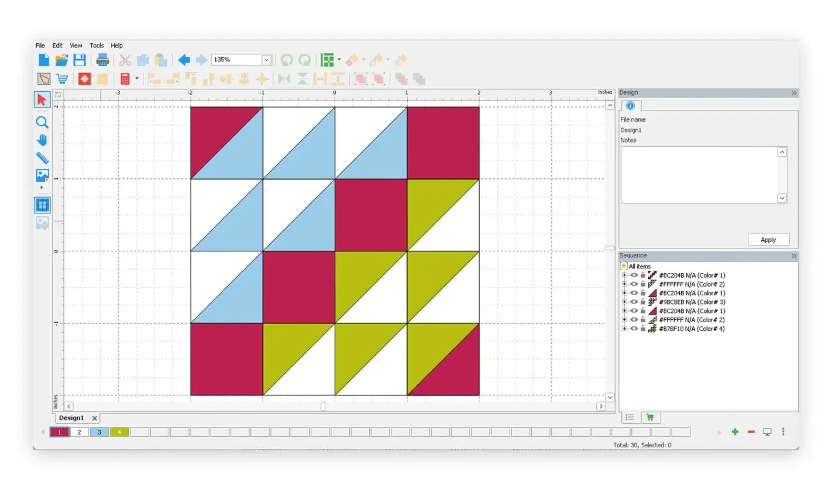Collapse the Design panel with double chevron
Screen dimensions: 832x504
click(793, 93)
